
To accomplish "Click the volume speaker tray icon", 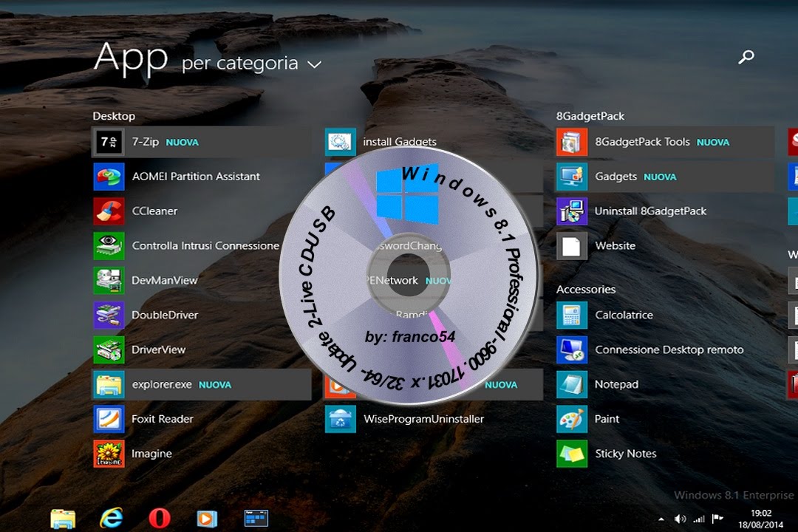I will click(680, 519).
